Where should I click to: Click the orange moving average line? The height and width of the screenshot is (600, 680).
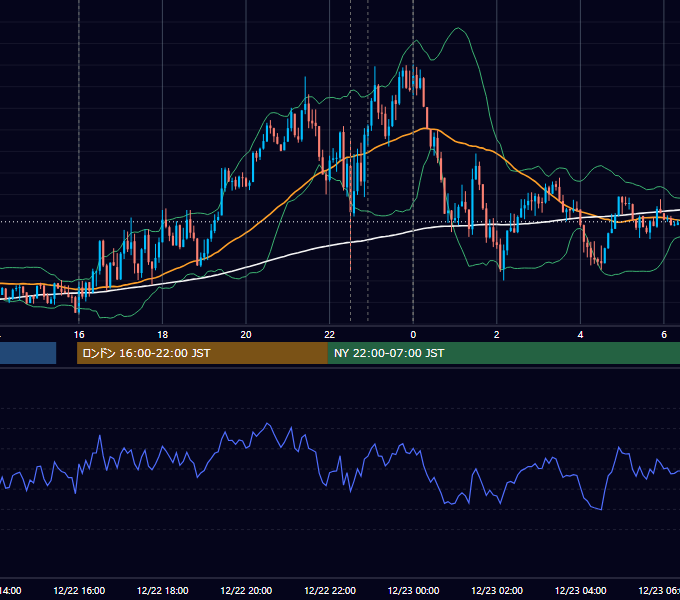point(260,224)
